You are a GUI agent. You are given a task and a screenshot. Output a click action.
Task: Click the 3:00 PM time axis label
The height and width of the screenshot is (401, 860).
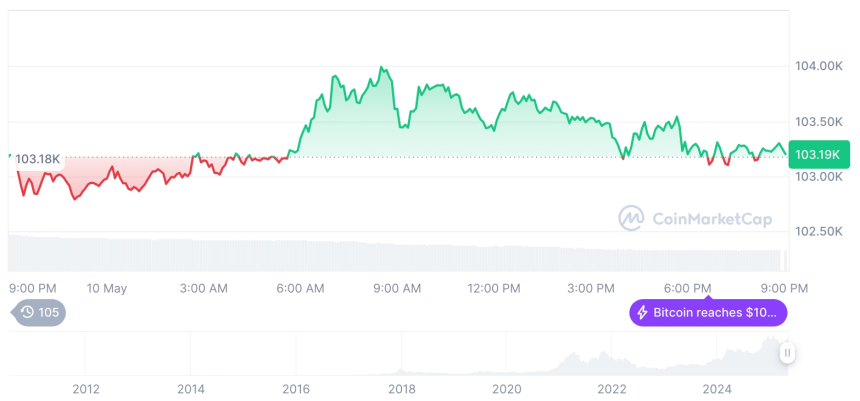click(591, 288)
